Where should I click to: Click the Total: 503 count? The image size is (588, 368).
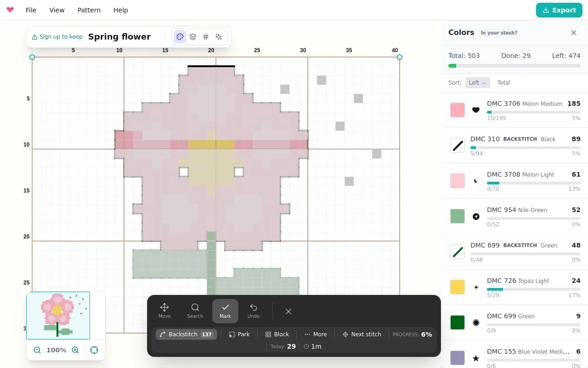tap(464, 56)
